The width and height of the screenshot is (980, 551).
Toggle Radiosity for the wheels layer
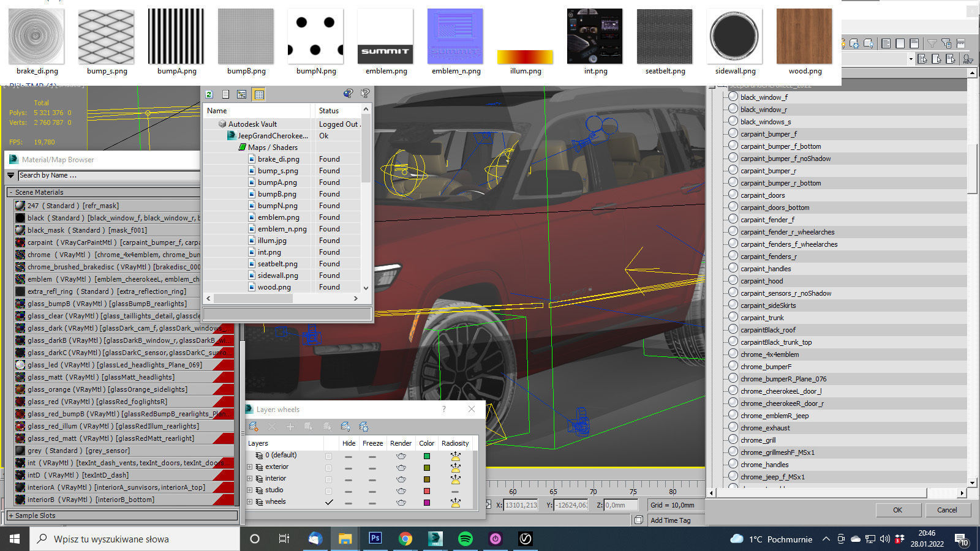(x=455, y=503)
